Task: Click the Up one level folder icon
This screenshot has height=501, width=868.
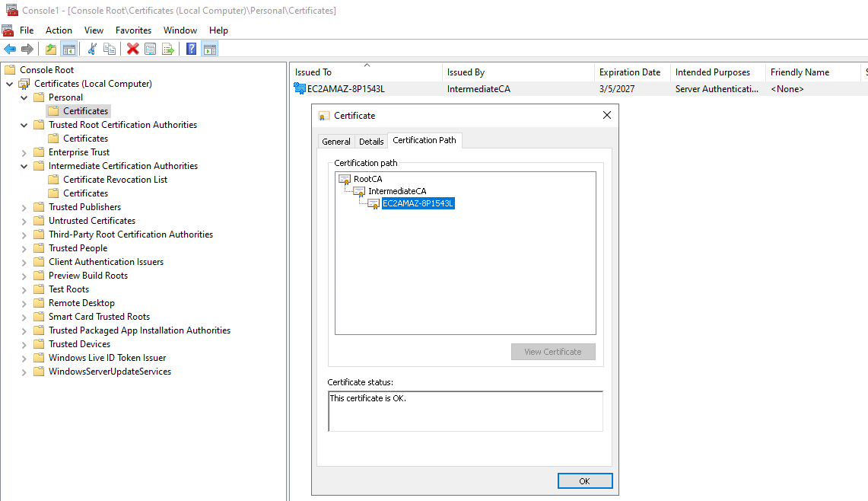Action: 50,49
